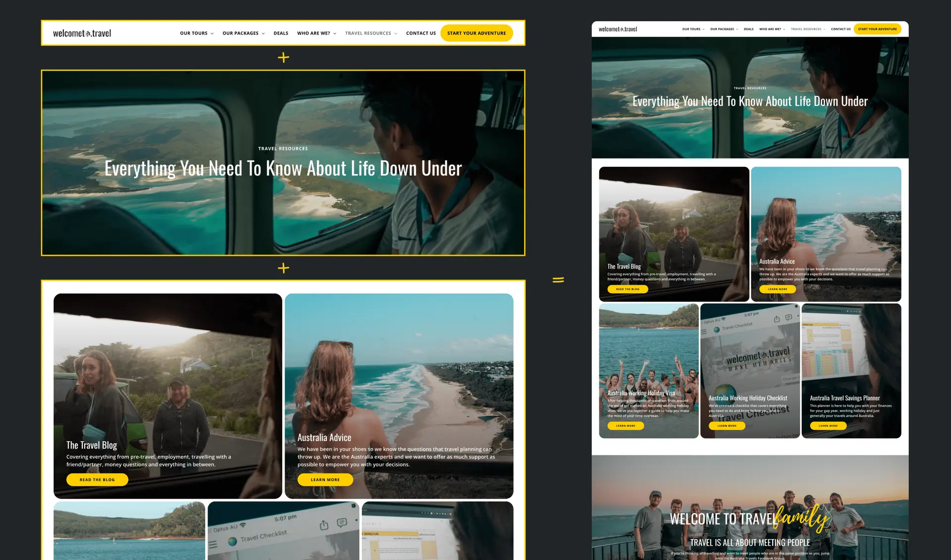Click 'Australia Advice' title on the large card

pyautogui.click(x=324, y=438)
